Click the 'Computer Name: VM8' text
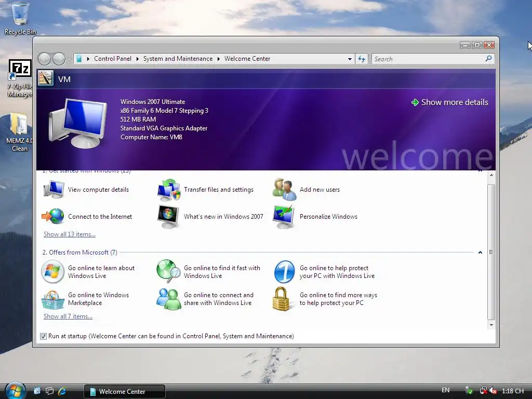 point(151,137)
